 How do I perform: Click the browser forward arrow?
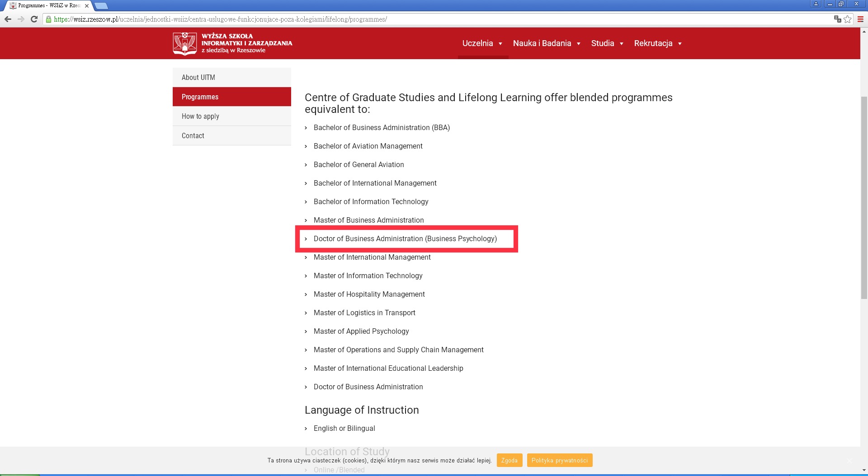[x=21, y=19]
